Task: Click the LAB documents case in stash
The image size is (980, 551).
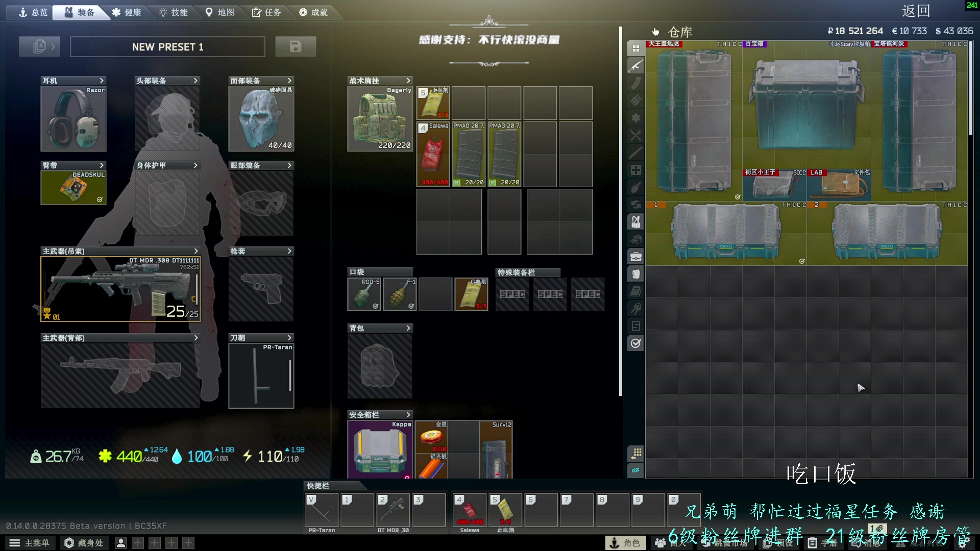Action: [839, 185]
